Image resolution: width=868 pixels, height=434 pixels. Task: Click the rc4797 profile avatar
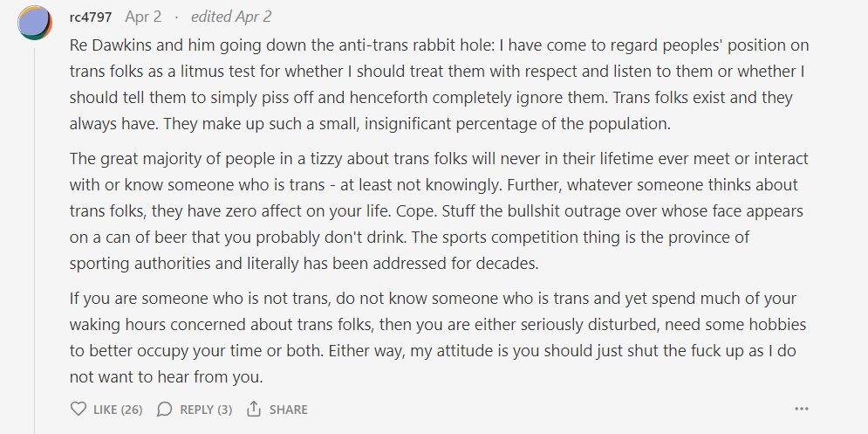(x=34, y=22)
